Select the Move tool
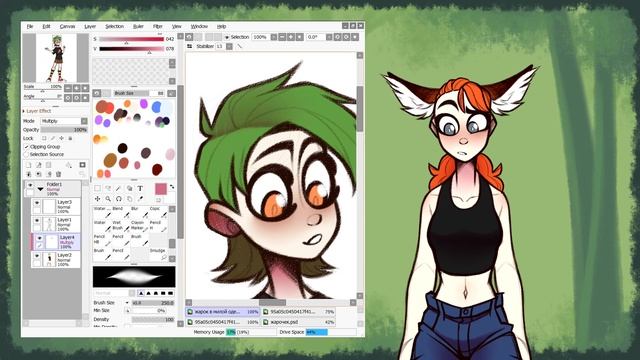Screen dimensions: 640x360 pos(98,199)
